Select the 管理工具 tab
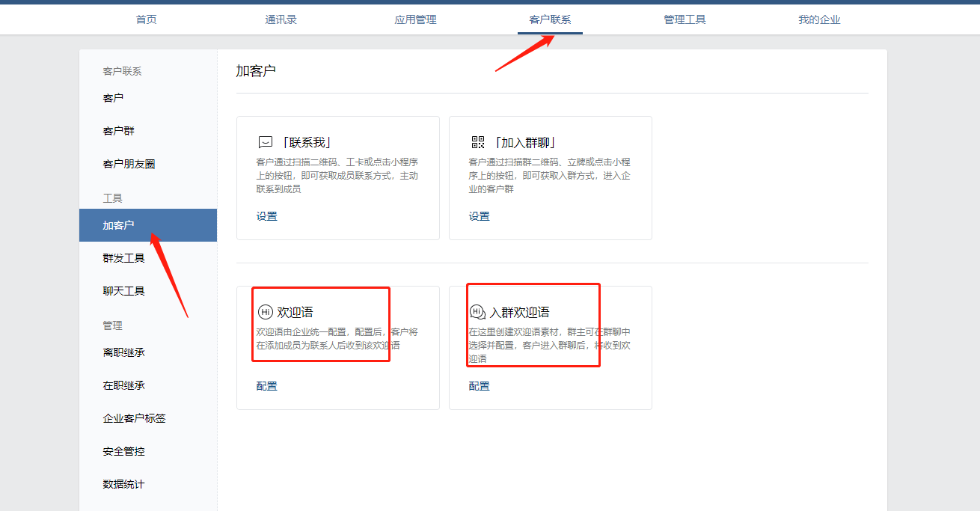The image size is (980, 511). pyautogui.click(x=685, y=19)
